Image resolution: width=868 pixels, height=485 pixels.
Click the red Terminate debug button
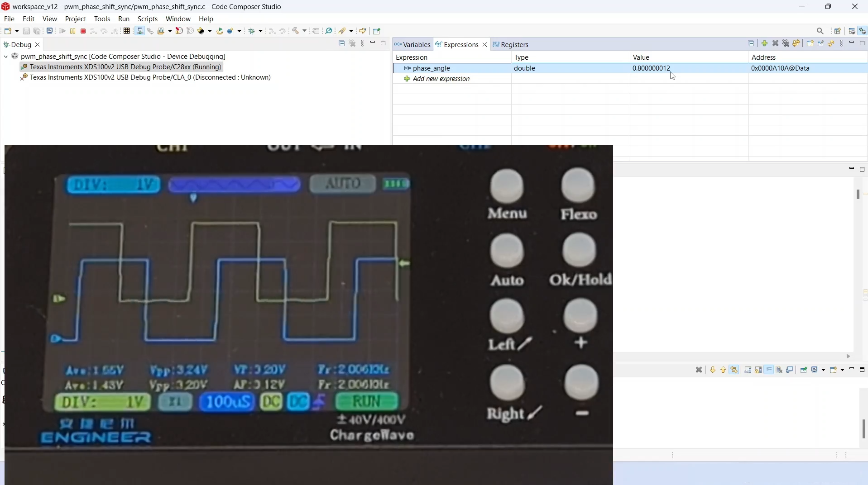83,31
